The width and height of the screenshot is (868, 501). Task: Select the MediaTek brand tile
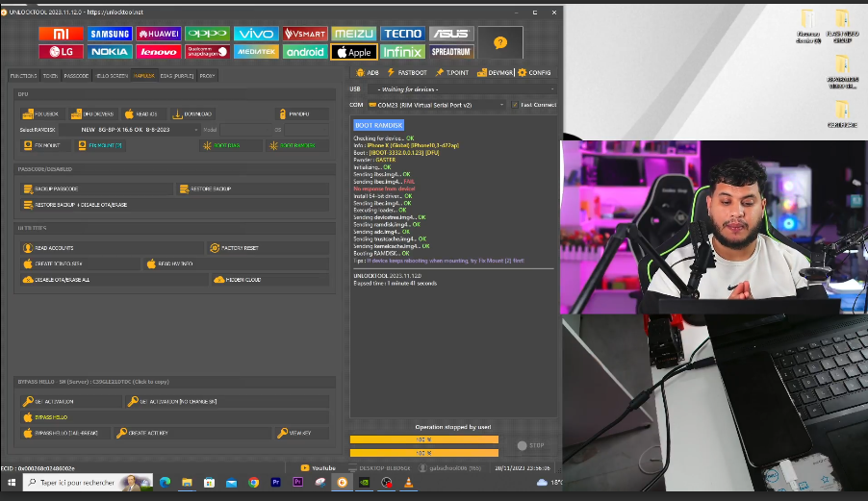(256, 52)
